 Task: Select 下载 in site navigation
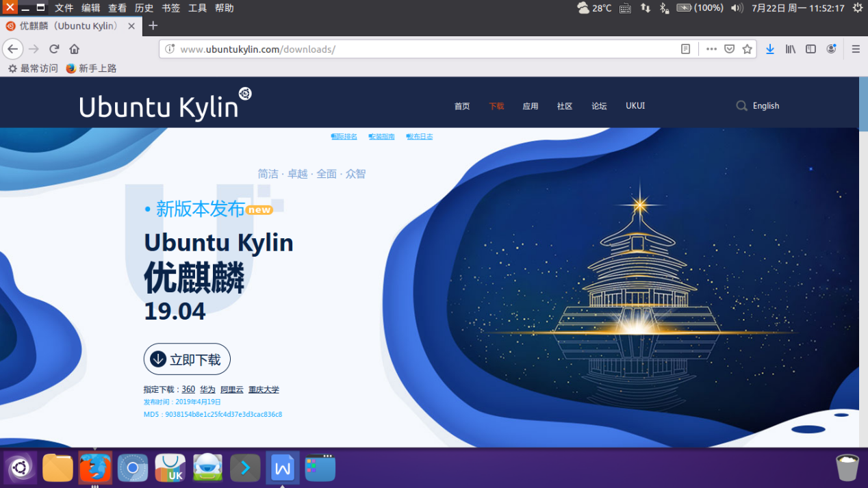click(x=496, y=106)
